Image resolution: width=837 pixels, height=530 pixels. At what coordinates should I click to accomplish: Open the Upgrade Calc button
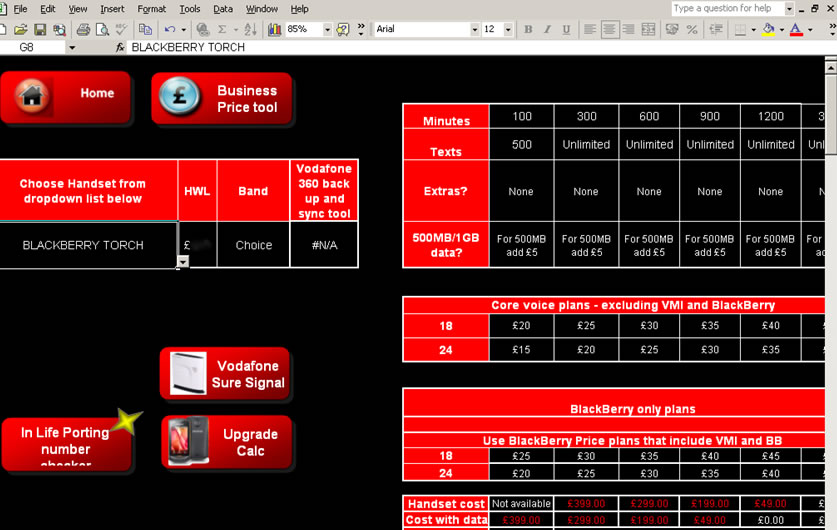pos(227,442)
